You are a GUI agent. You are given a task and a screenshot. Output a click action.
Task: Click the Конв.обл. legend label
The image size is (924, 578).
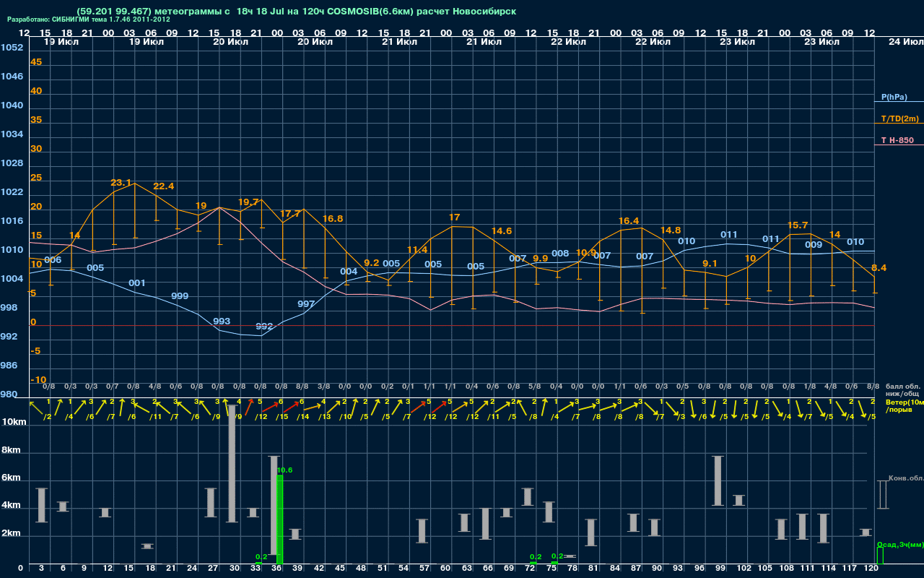coord(906,478)
